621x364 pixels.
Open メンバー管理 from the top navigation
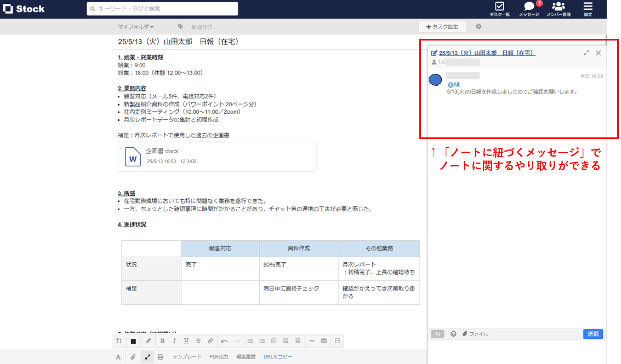tap(559, 9)
